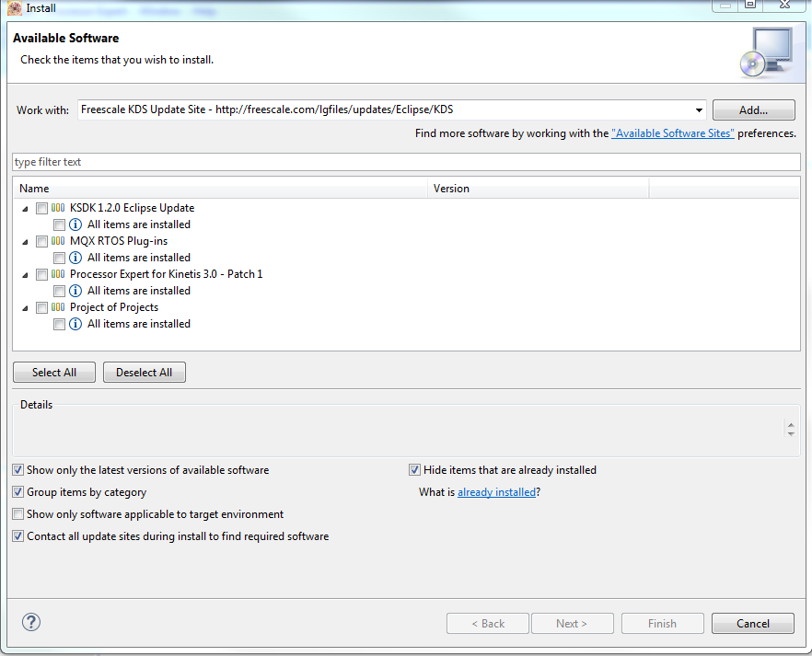Check the Project of Projects checkbox
Viewport: 812px width, 656px height.
[x=41, y=308]
